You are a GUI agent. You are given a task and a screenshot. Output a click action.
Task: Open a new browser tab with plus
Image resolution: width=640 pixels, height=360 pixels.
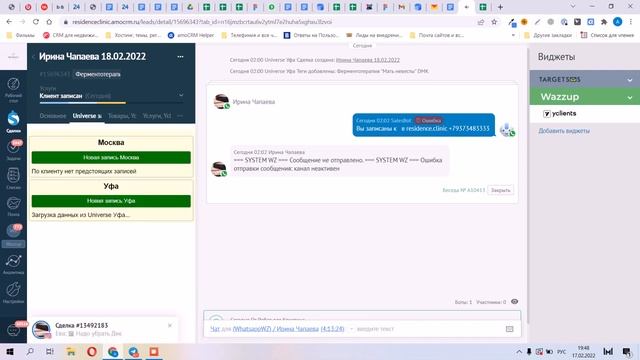pos(500,7)
